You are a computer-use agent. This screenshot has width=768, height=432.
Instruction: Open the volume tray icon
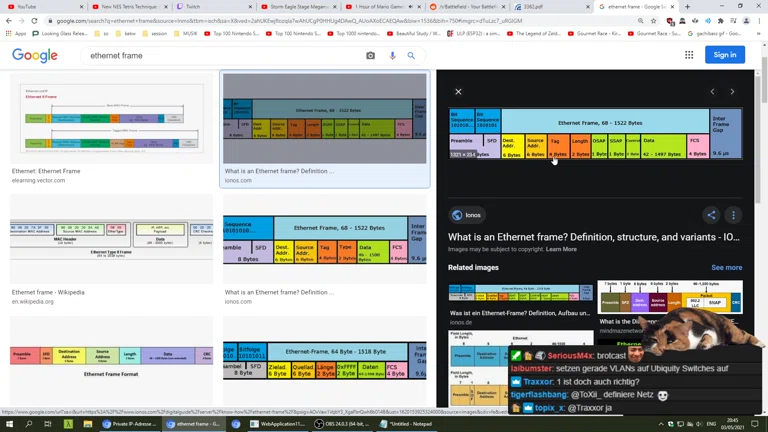pos(699,424)
